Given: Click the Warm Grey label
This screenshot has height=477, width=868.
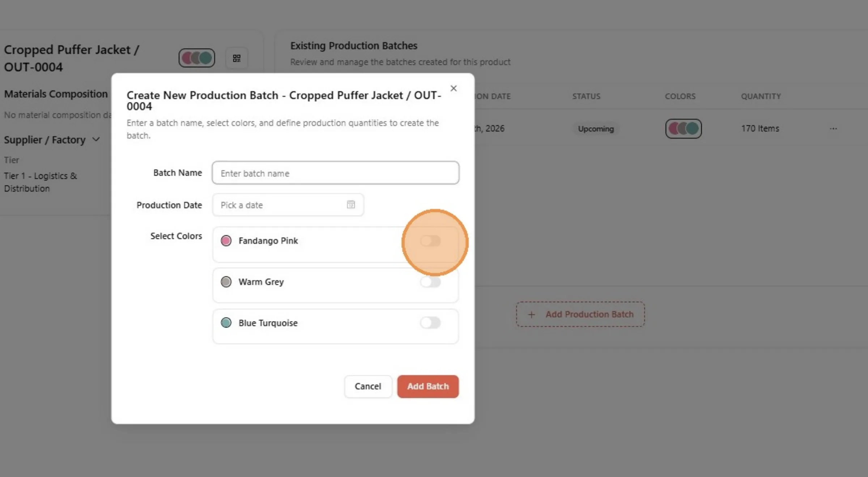Looking at the screenshot, I should coord(261,282).
